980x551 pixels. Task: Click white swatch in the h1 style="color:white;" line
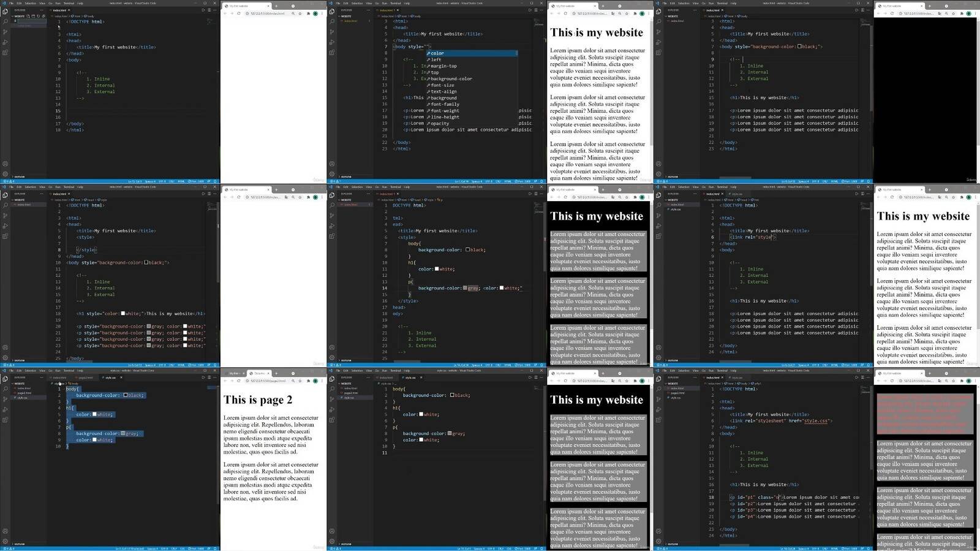coord(123,314)
